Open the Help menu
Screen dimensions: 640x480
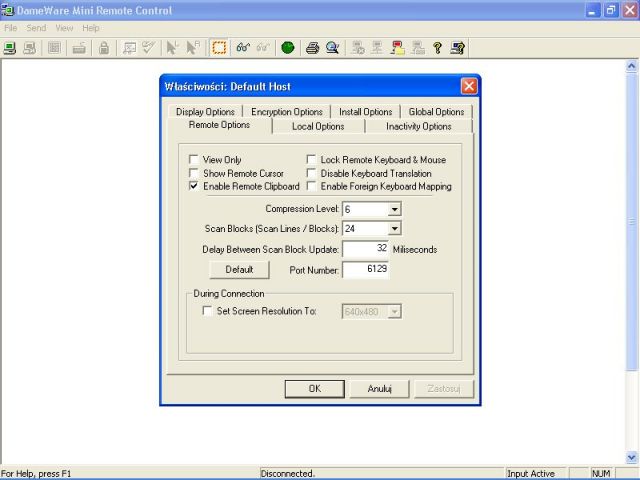(91, 28)
